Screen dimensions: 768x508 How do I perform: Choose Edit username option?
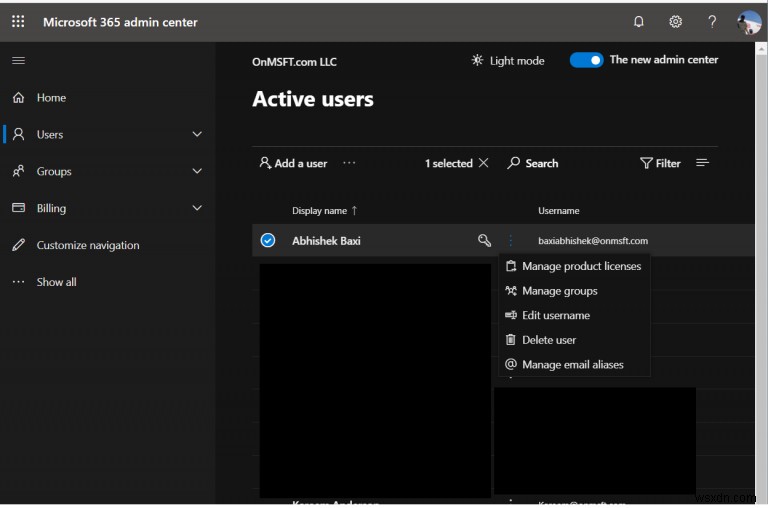tap(575, 315)
